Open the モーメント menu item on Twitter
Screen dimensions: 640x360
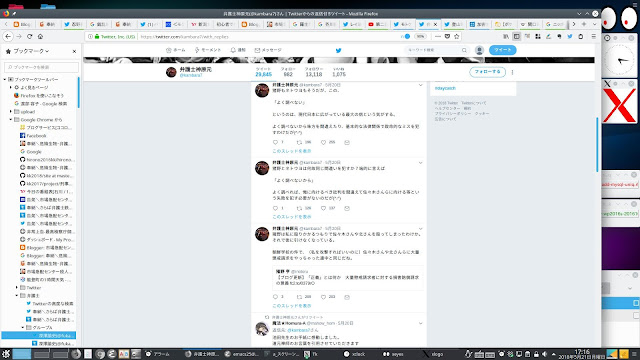click(x=207, y=50)
